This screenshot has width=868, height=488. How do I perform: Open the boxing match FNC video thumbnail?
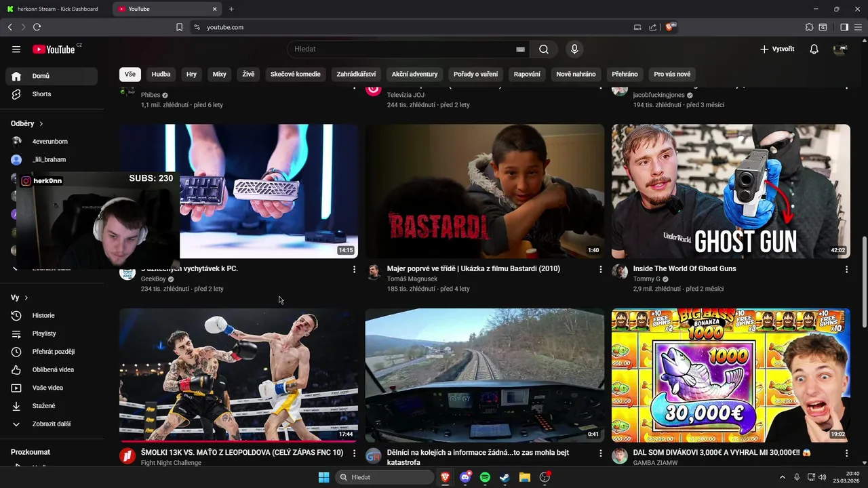(239, 375)
